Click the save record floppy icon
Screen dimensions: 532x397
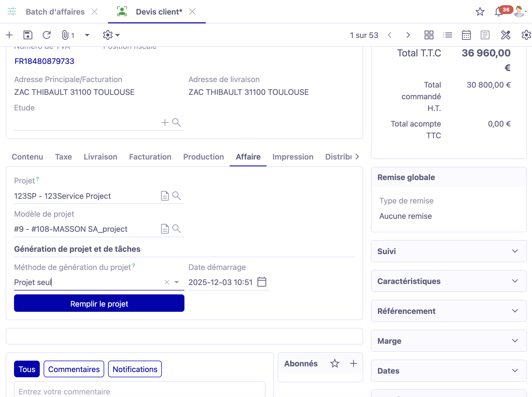28,35
